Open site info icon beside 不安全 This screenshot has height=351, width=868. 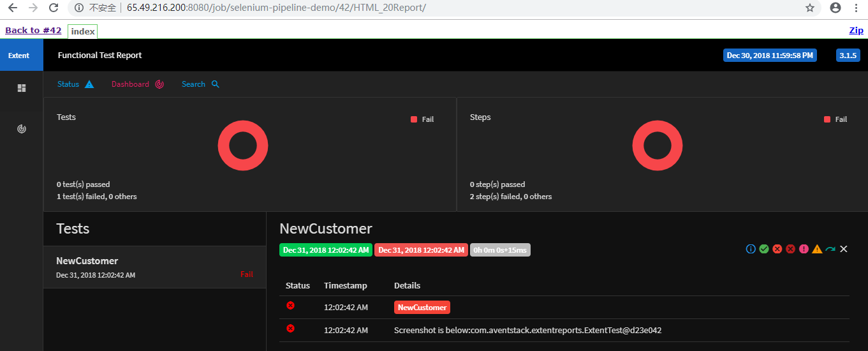pos(78,8)
